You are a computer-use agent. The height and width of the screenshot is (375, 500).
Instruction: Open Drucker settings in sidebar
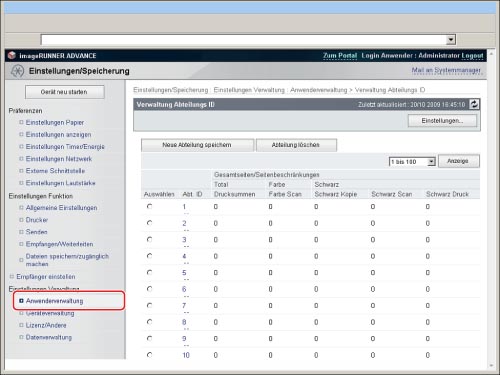(x=37, y=220)
